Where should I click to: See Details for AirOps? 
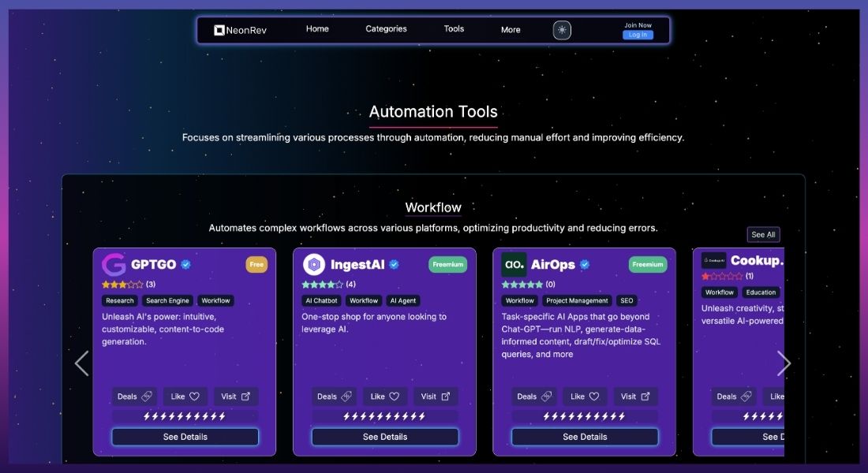[585, 437]
